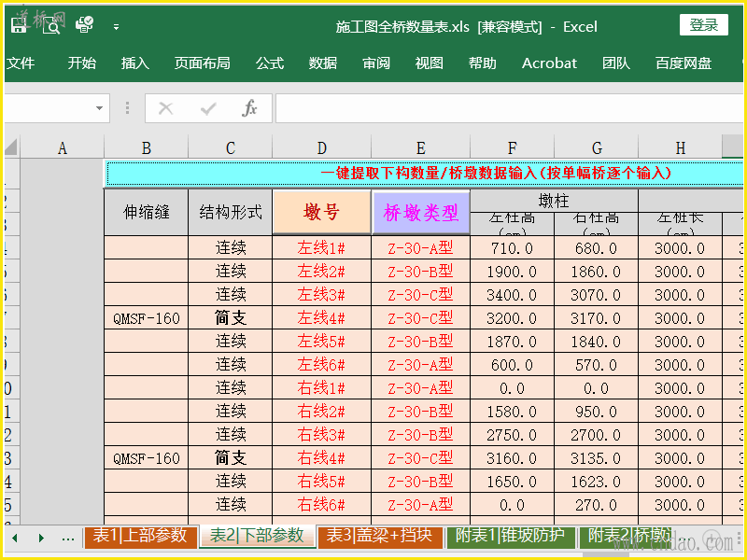Switch to the 页面布局 ribbon tab
Viewport: 747px width, 560px height.
coord(202,63)
